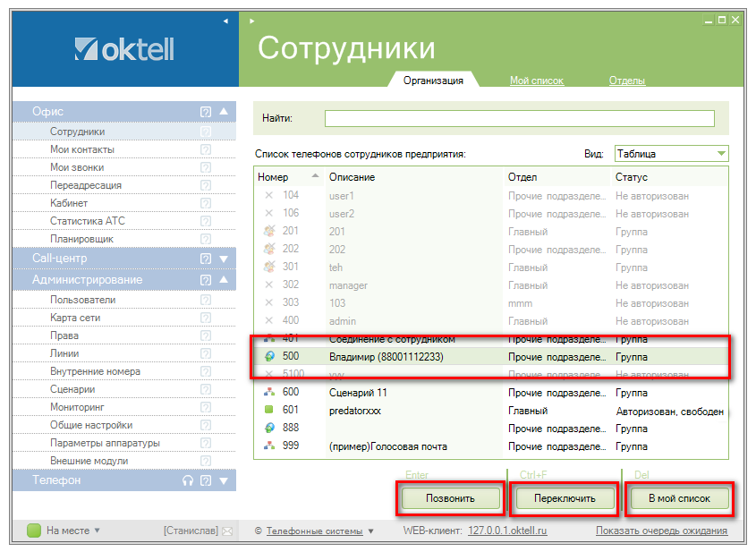Open the Отделы tab
The image size is (756, 552).
(626, 81)
